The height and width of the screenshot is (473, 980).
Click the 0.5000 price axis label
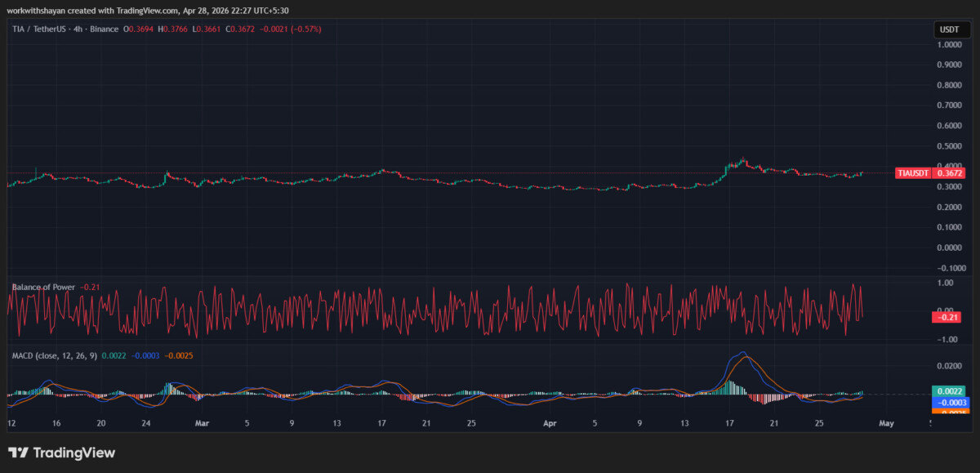tap(949, 146)
